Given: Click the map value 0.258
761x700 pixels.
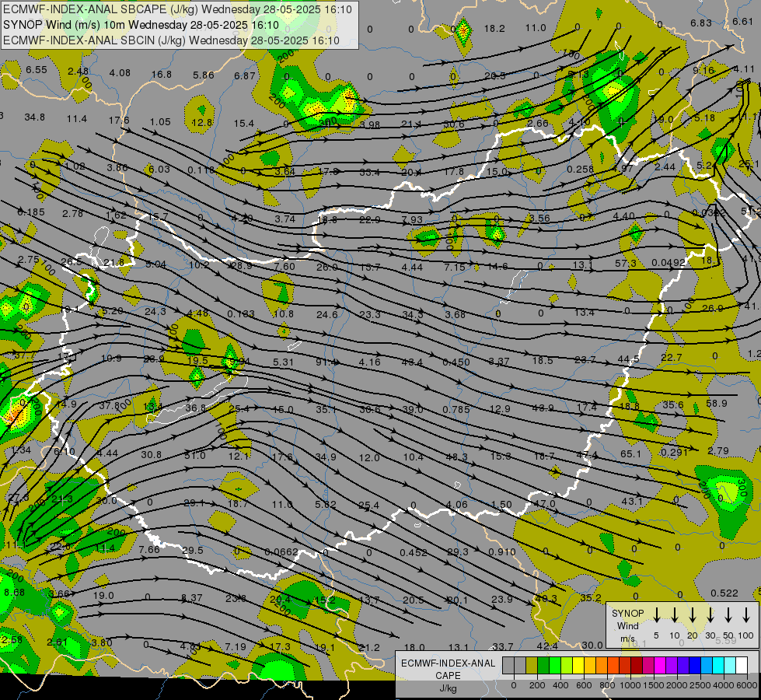Looking at the screenshot, I should coord(580,169).
